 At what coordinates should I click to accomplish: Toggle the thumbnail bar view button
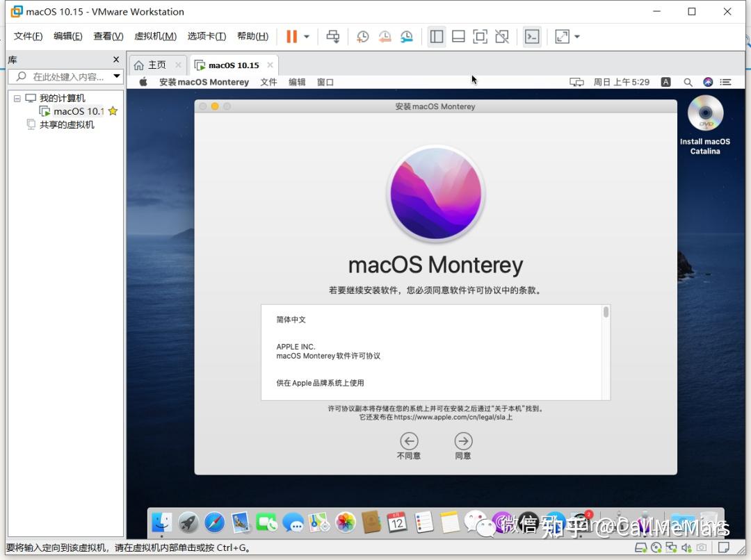click(458, 36)
